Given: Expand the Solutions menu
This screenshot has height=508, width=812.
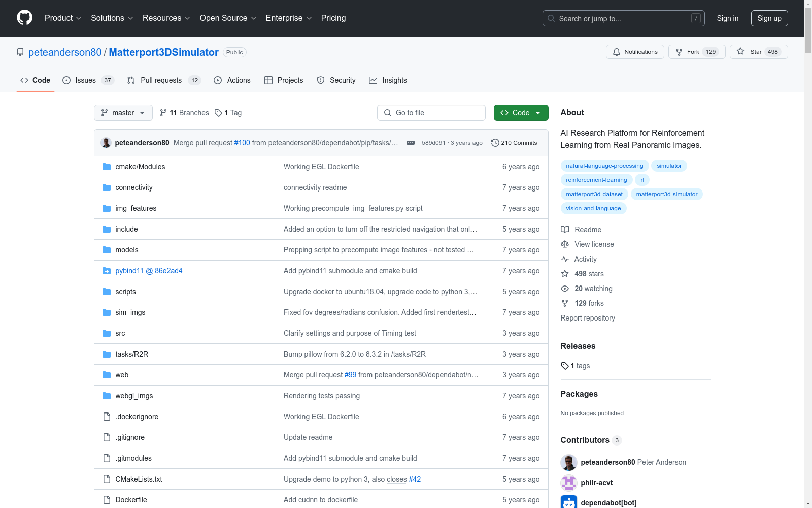Looking at the screenshot, I should pos(112,18).
